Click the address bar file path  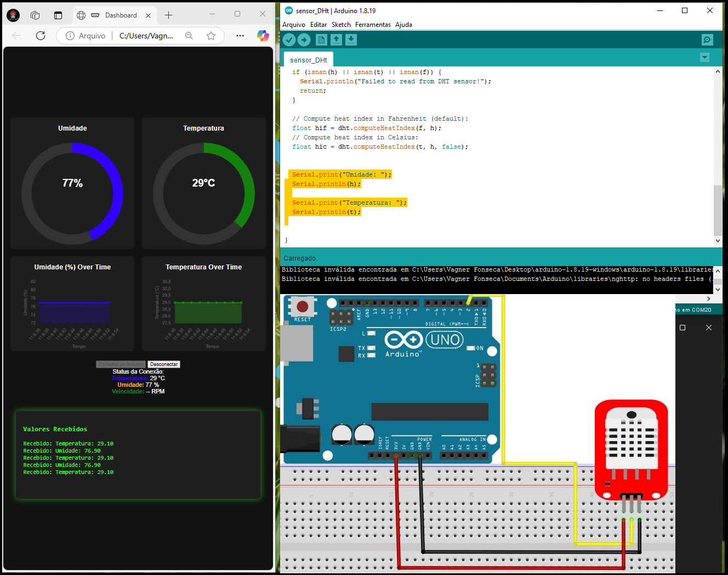coord(146,35)
